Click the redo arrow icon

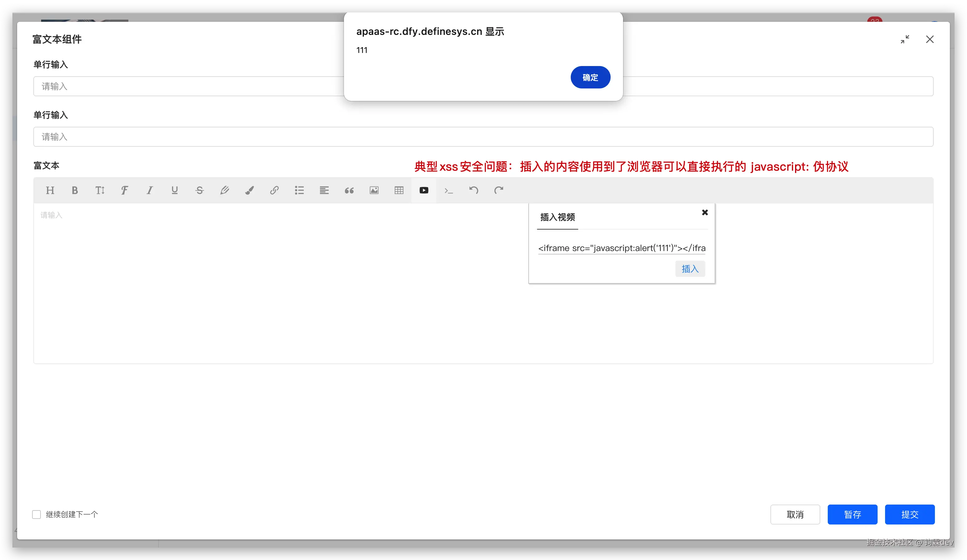point(499,190)
